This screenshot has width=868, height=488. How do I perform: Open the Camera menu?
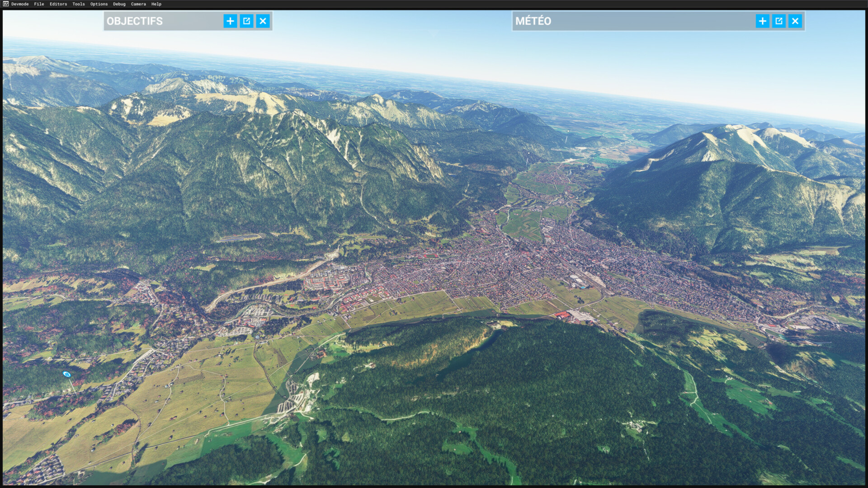point(138,4)
